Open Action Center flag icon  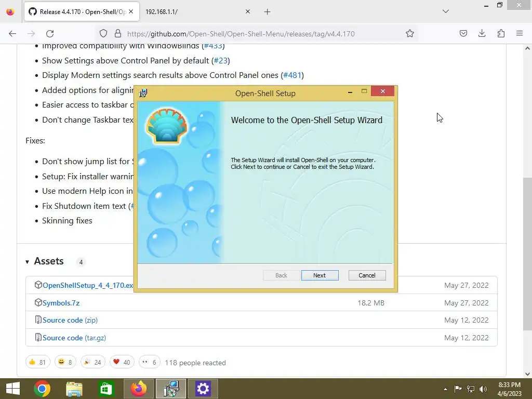point(458,389)
